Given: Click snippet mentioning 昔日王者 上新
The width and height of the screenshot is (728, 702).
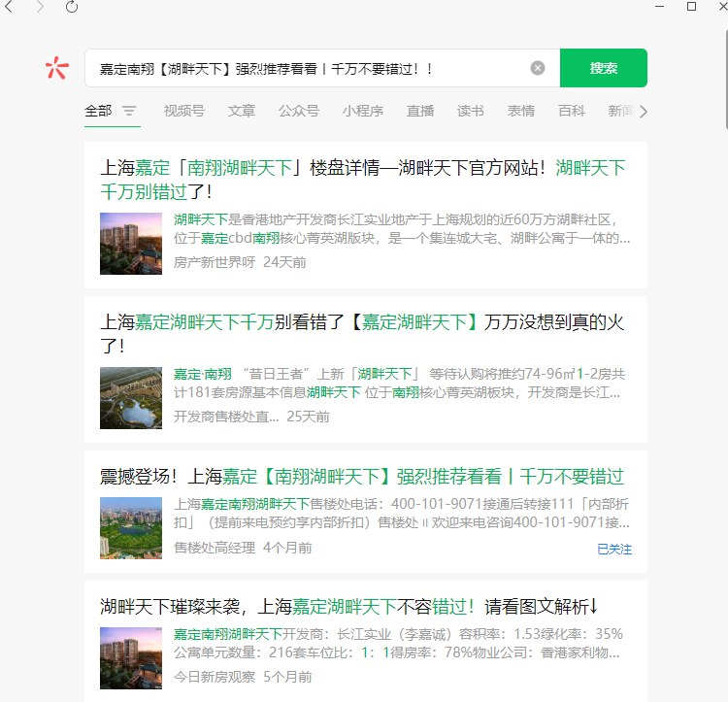Looking at the screenshot, I should pyautogui.click(x=399, y=383).
